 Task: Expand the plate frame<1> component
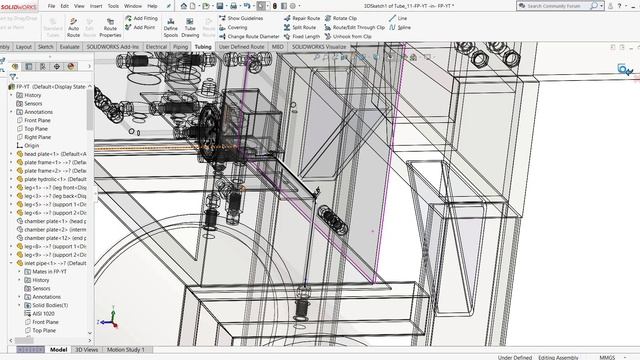pos(11,162)
